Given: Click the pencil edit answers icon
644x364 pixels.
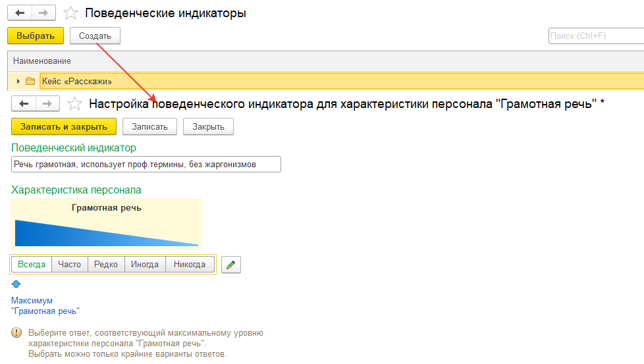Looking at the screenshot, I should (x=231, y=265).
